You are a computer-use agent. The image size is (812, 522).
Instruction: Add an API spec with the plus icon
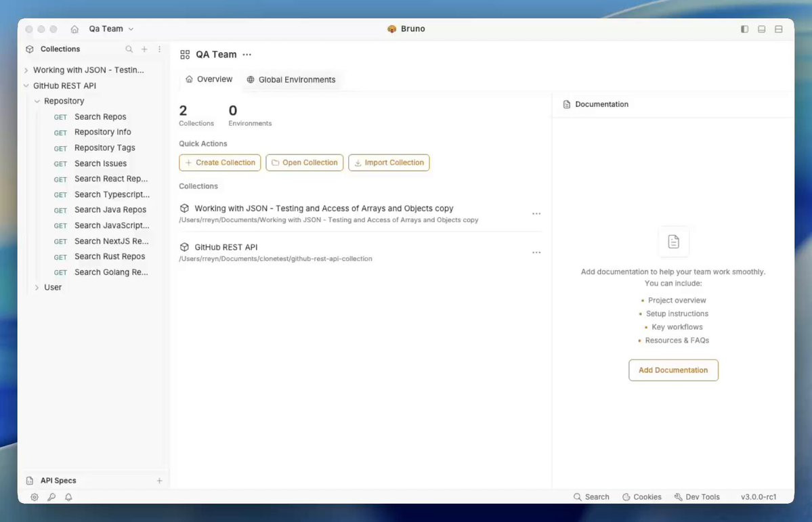click(x=160, y=481)
